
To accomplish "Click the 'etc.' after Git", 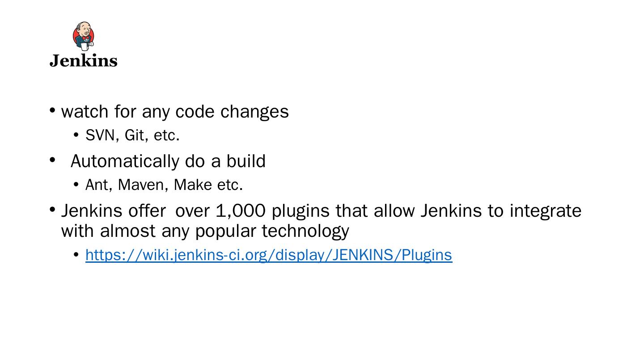I will tap(166, 135).
